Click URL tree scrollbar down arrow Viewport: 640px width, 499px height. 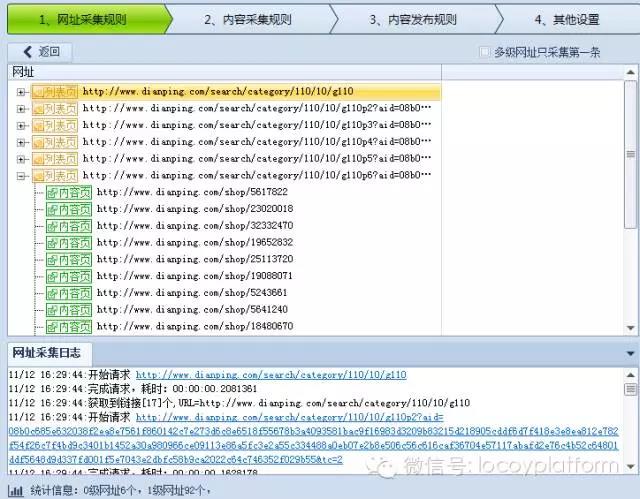point(630,328)
